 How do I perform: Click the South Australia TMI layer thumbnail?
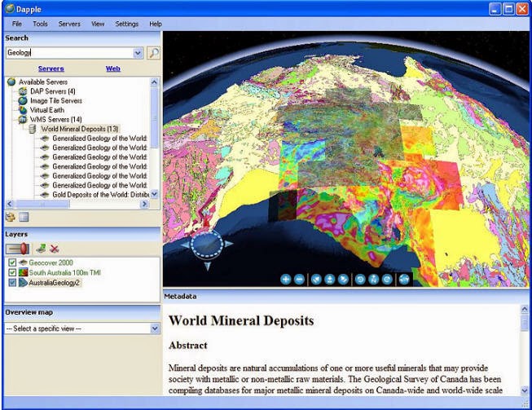point(23,272)
